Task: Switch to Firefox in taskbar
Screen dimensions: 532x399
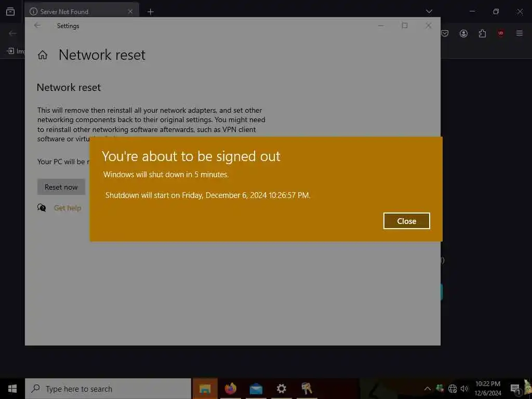Action: coord(230,389)
